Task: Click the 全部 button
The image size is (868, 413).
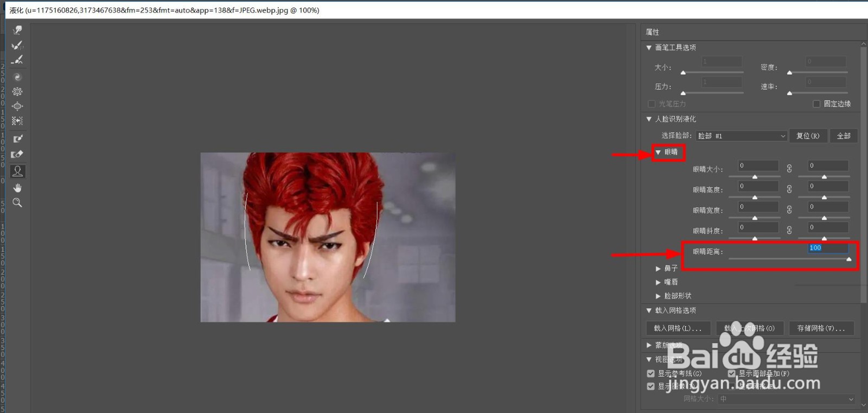Action: point(844,136)
